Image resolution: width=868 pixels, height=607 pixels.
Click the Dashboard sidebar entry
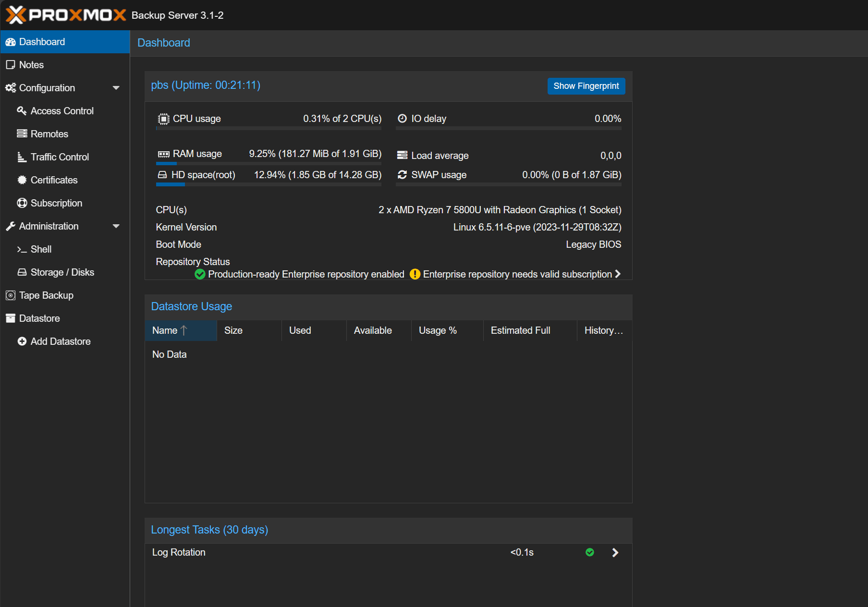(x=42, y=42)
